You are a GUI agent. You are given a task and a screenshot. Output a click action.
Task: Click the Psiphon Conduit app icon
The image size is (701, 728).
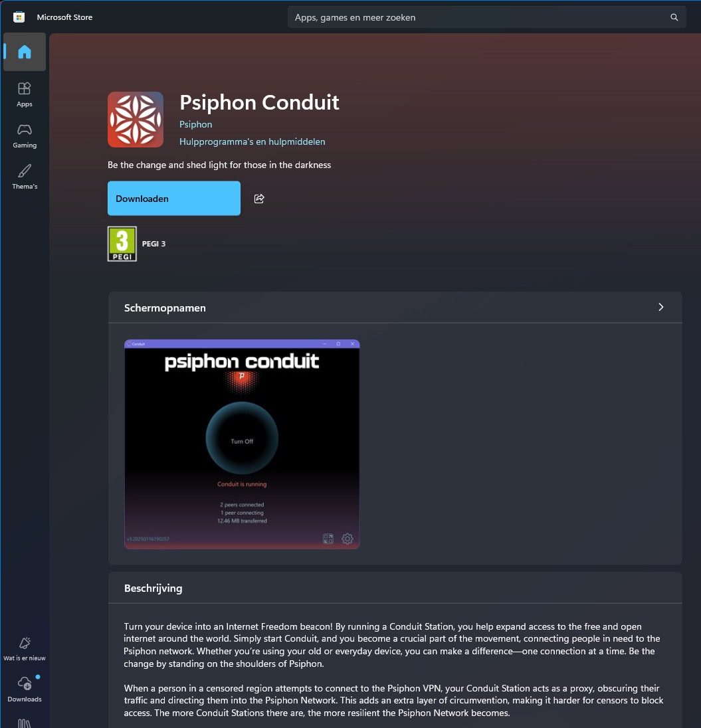136,120
